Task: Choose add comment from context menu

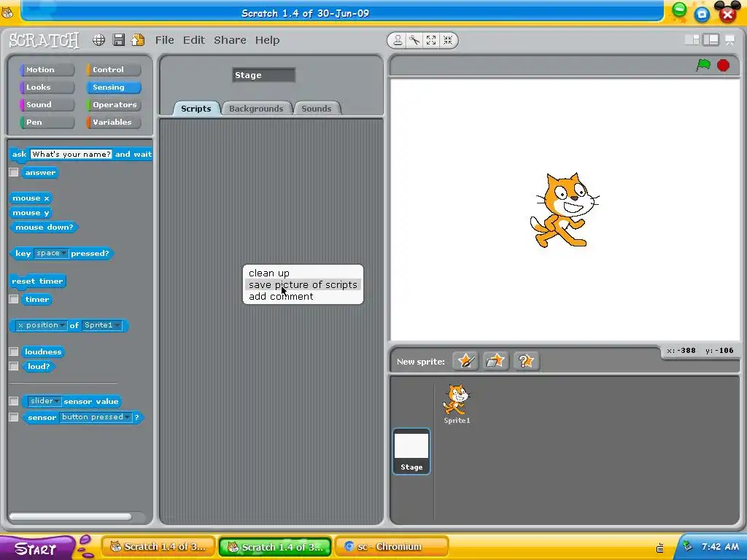Action: [303, 296]
